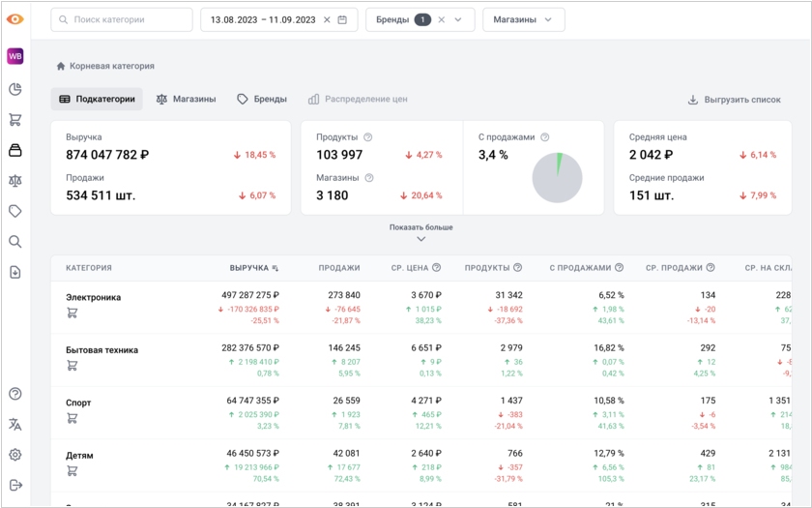
Task: Click the info icon beside С ПРОДАЖАМИ column header
Action: point(619,267)
